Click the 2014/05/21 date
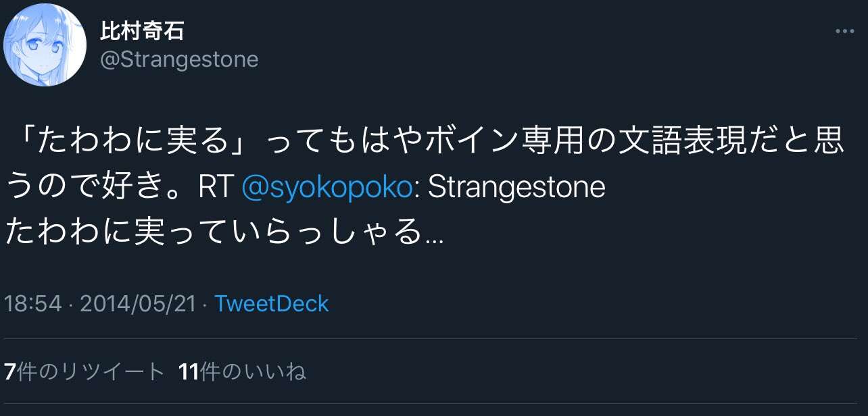Screen dimensions: 868x416 pyautogui.click(x=138, y=303)
